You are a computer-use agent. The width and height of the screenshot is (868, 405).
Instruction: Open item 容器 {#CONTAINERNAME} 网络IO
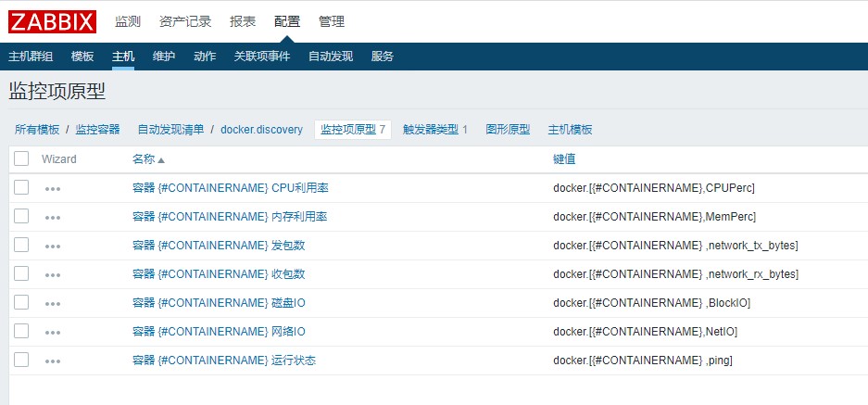click(x=219, y=332)
